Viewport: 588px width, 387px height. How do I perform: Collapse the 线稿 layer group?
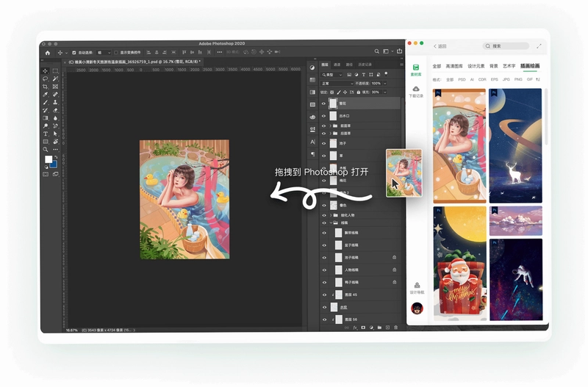click(x=330, y=223)
